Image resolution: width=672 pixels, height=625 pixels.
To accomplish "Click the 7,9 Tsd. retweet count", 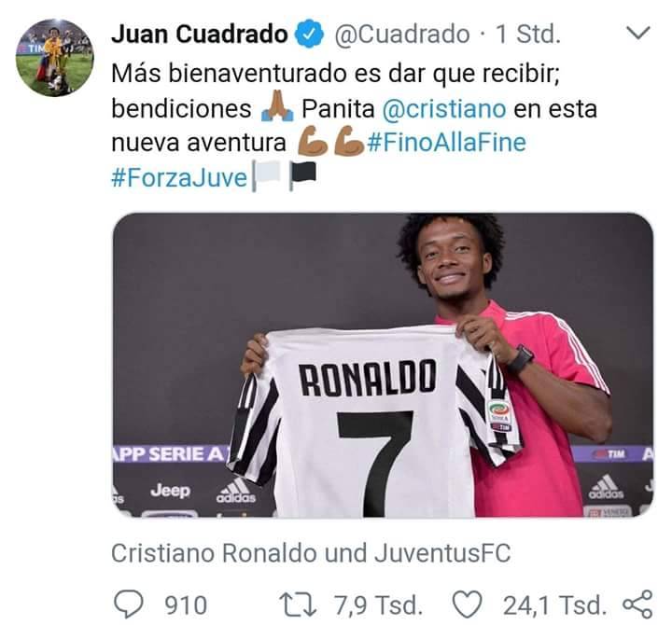I will point(379,605).
